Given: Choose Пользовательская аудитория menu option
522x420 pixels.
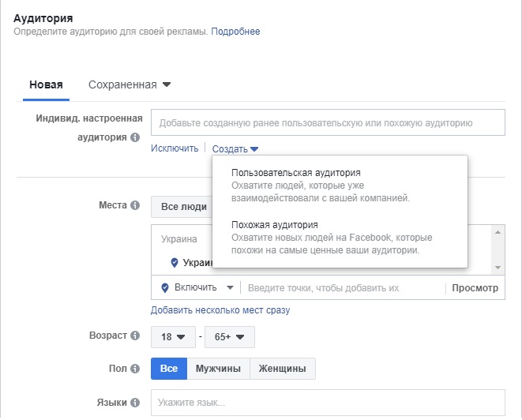Looking at the screenshot, I should [340, 185].
